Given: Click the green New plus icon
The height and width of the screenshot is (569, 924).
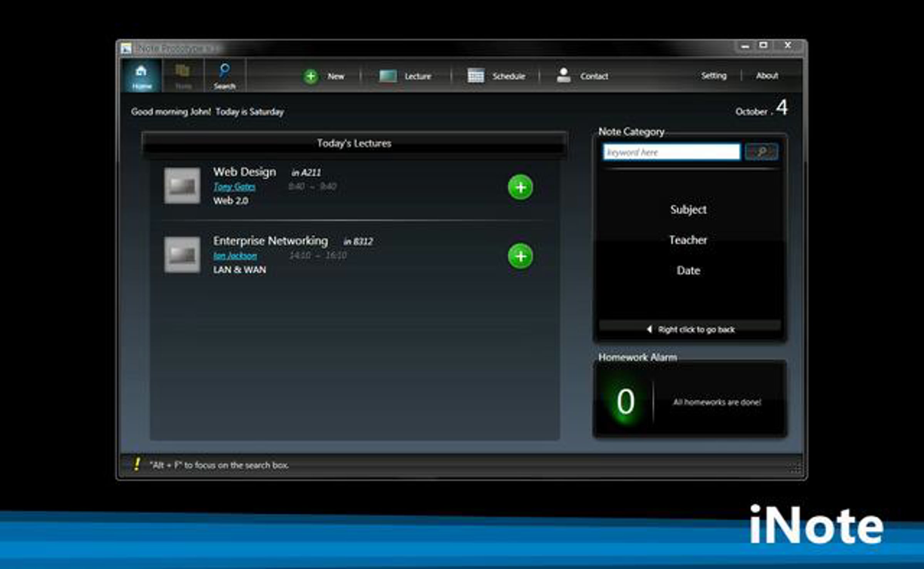Looking at the screenshot, I should [311, 76].
